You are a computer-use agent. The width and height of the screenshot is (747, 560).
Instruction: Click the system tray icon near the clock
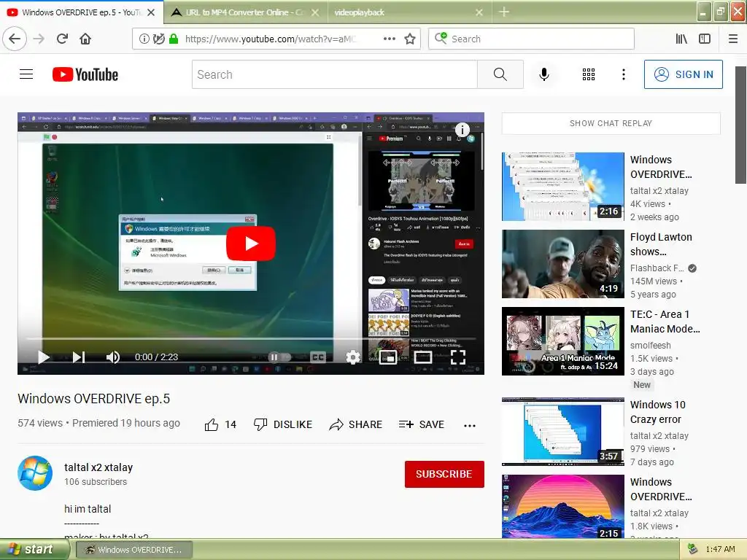click(x=693, y=550)
